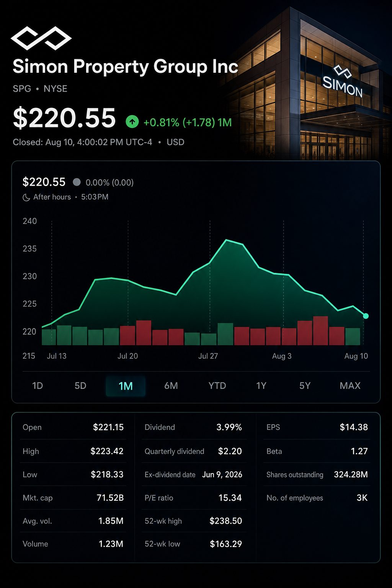This screenshot has width=392, height=588.
Task: Click the Beta value 1.27
Action: pos(359,451)
